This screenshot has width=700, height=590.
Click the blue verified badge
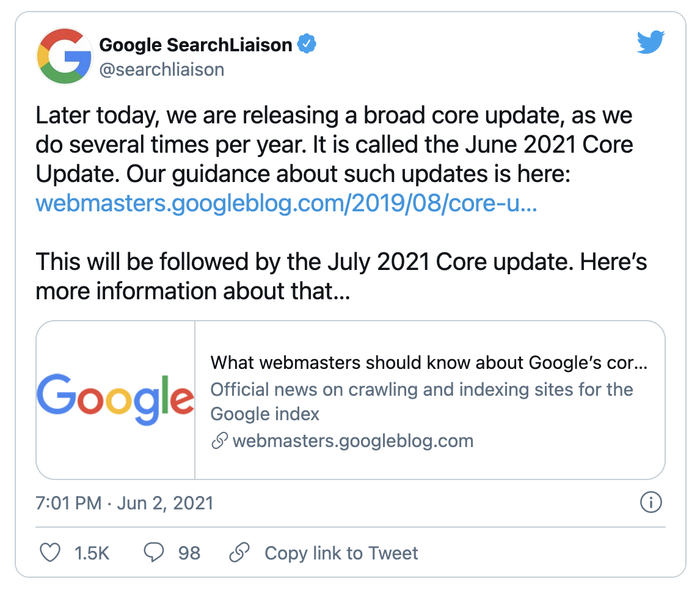[x=306, y=44]
